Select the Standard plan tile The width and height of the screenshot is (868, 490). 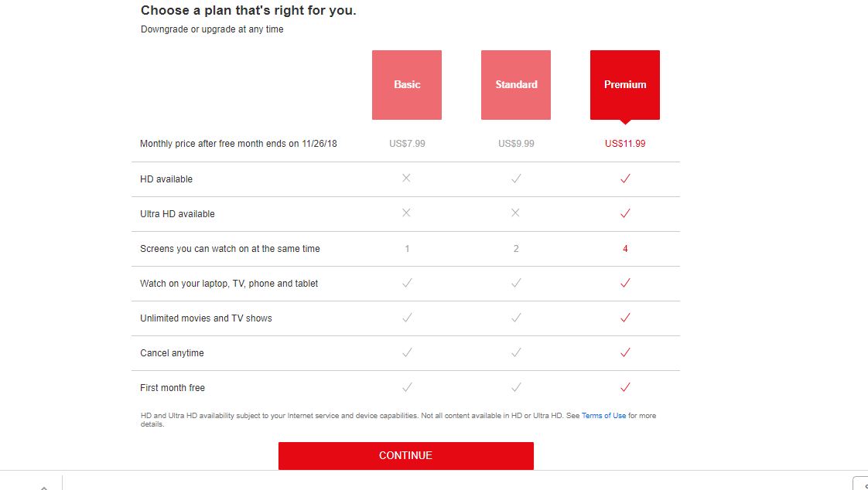(x=516, y=84)
